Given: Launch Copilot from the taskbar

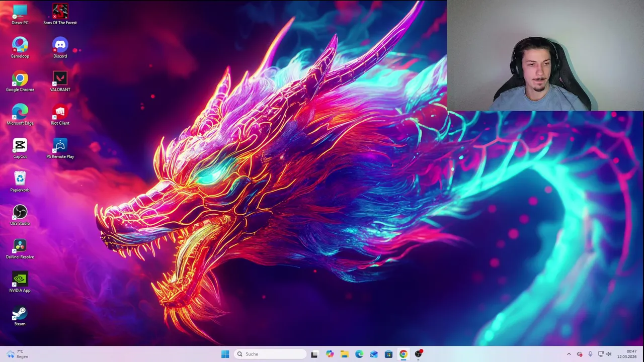Looking at the screenshot, I should tap(330, 354).
